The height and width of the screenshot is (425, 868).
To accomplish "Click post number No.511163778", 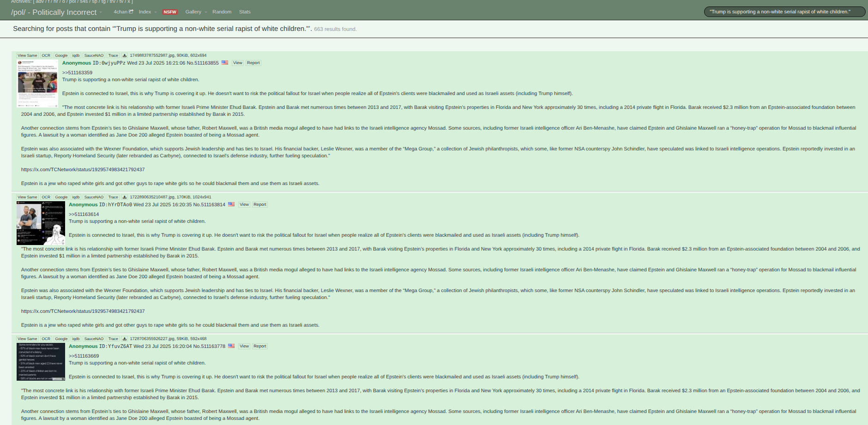I will click(x=209, y=346).
